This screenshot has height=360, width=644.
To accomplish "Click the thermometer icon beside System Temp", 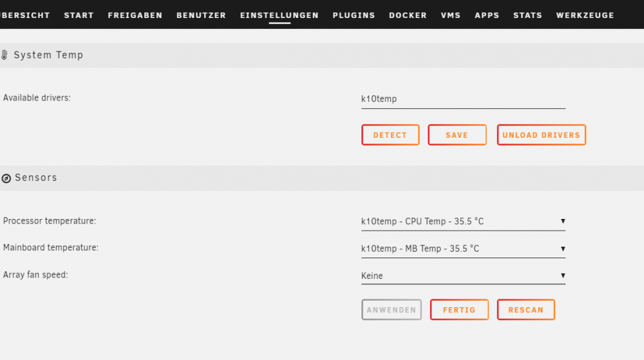I will [5, 55].
